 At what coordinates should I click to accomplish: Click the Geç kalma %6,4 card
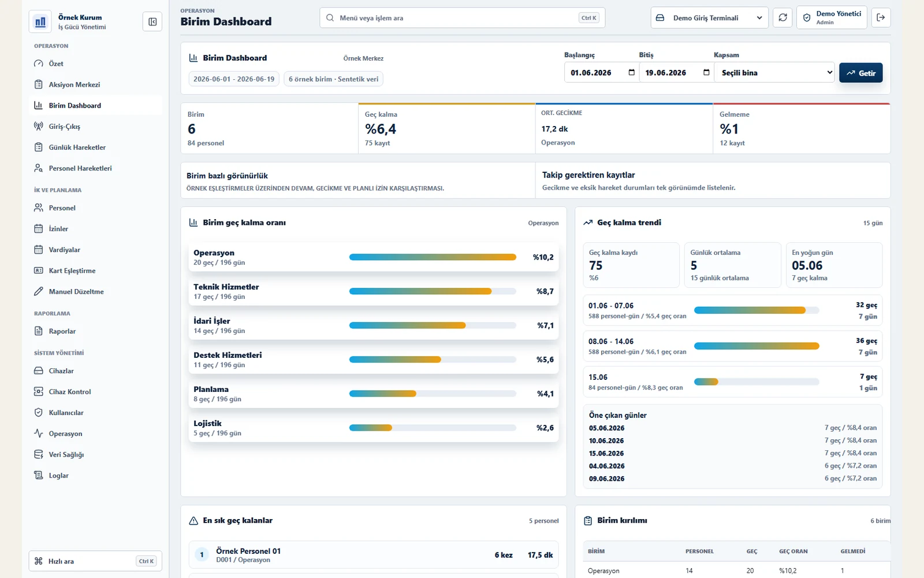pyautogui.click(x=446, y=128)
